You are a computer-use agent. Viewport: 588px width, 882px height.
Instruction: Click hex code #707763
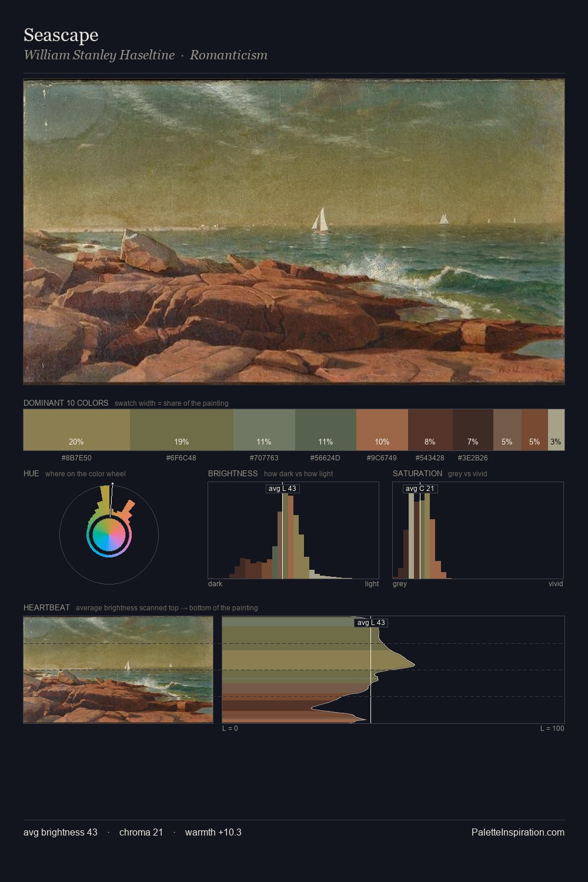point(264,458)
